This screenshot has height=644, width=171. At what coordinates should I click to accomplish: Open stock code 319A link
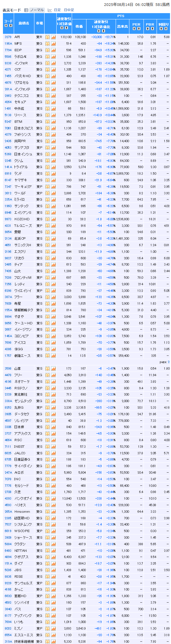point(8,641)
